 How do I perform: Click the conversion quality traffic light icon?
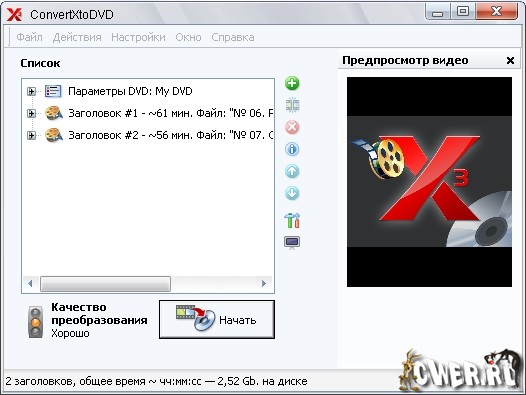tap(36, 322)
